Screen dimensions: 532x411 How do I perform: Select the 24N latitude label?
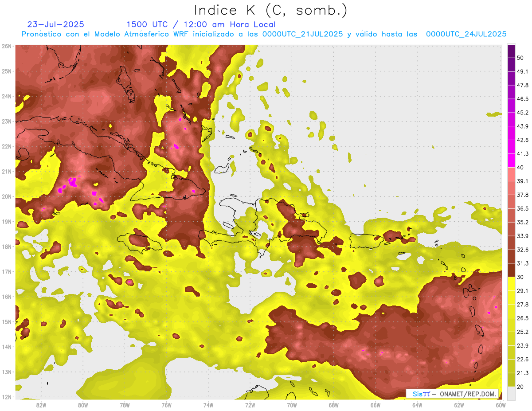click(6, 96)
